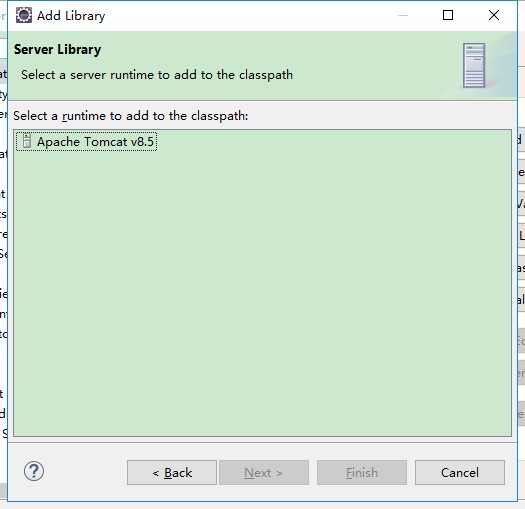Click empty space between help icon and Back

85,472
